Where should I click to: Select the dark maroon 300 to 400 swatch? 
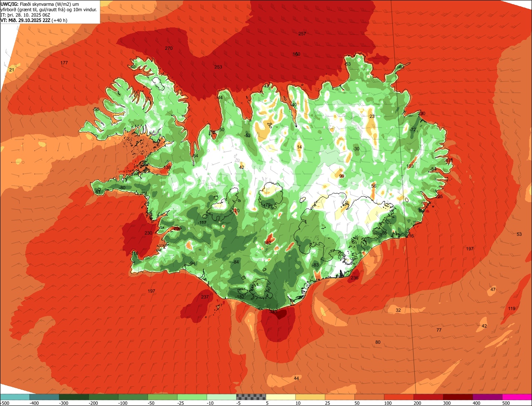[x=457, y=397]
